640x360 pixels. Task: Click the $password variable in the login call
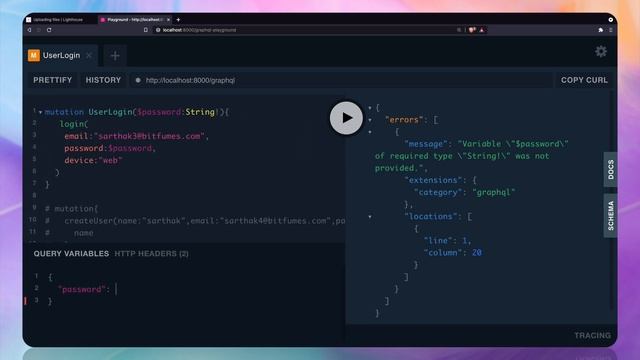[130, 148]
